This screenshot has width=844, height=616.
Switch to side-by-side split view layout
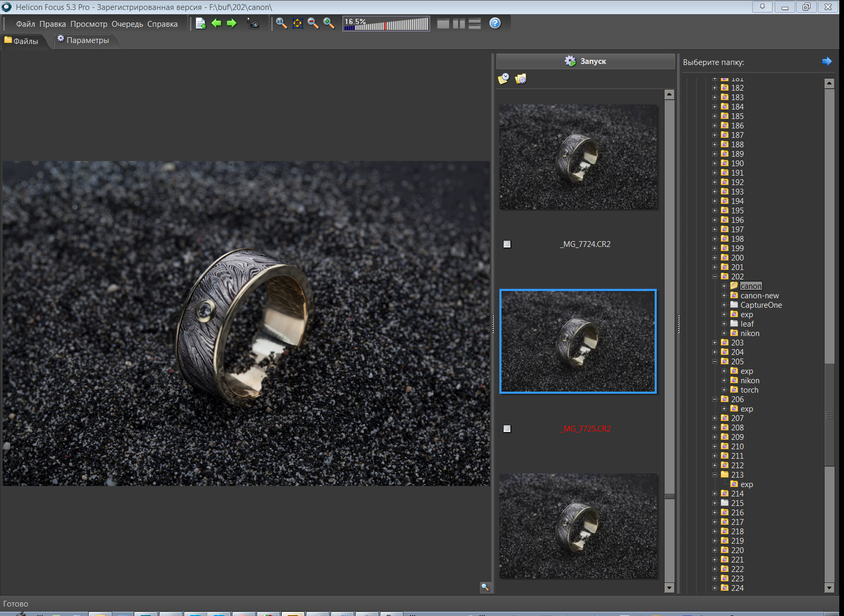pos(459,24)
